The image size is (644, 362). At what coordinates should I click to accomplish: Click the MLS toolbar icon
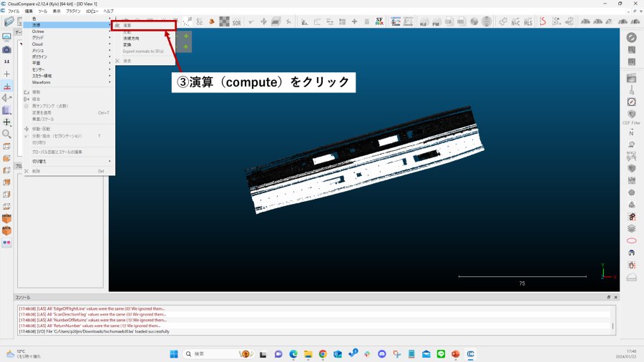point(528,21)
